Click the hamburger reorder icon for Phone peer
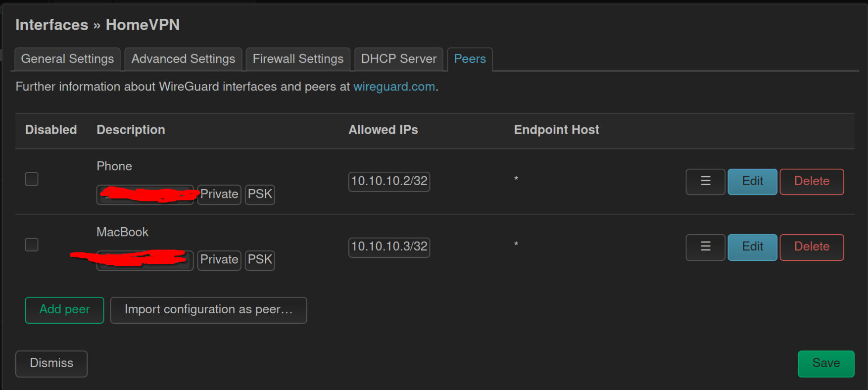 point(705,181)
